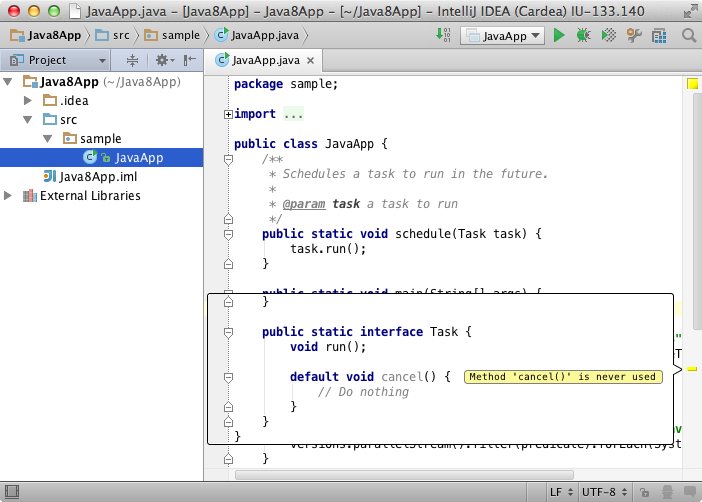Image resolution: width=702 pixels, height=502 pixels.
Task: Click the Make Project build icon
Action: (x=443, y=36)
